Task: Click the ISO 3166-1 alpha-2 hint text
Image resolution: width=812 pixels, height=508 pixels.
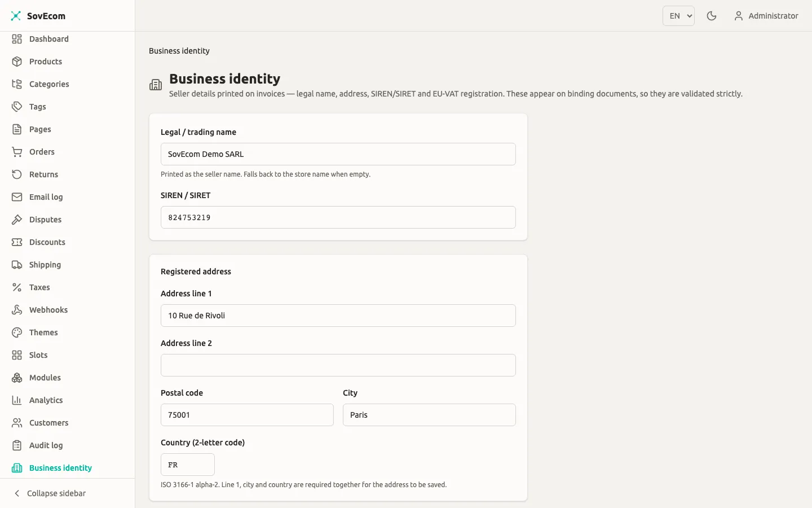Action: click(303, 485)
